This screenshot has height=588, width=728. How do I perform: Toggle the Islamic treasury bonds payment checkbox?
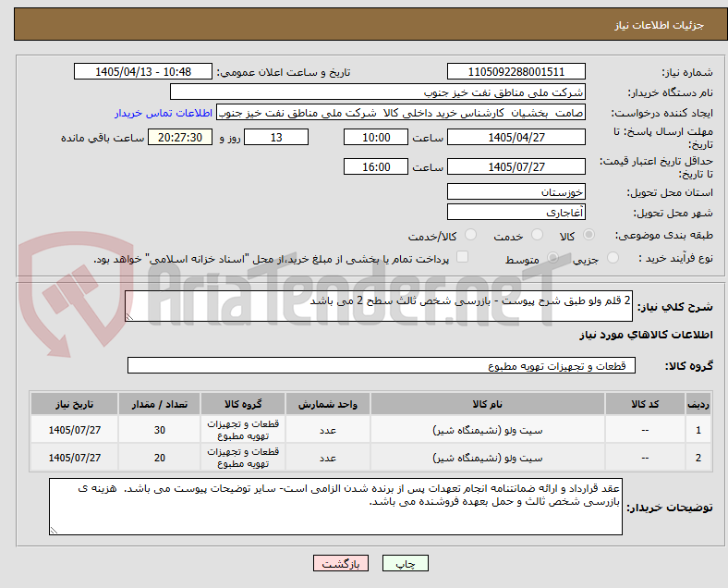point(463,257)
